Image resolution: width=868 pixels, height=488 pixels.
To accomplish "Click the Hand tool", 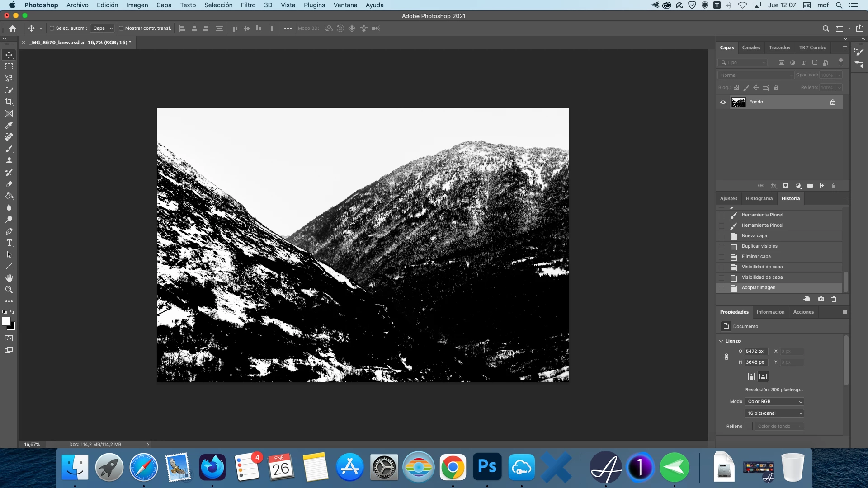I will point(9,278).
